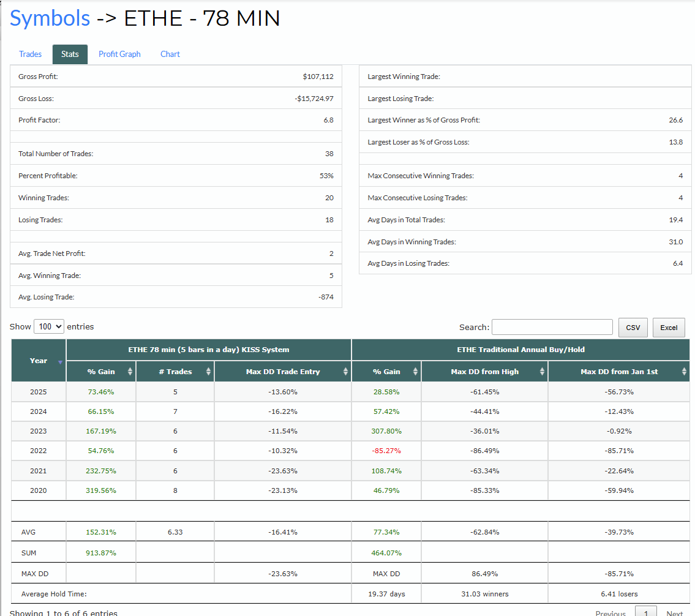Select Showing 1 to 6 entries text

[x=64, y=612]
